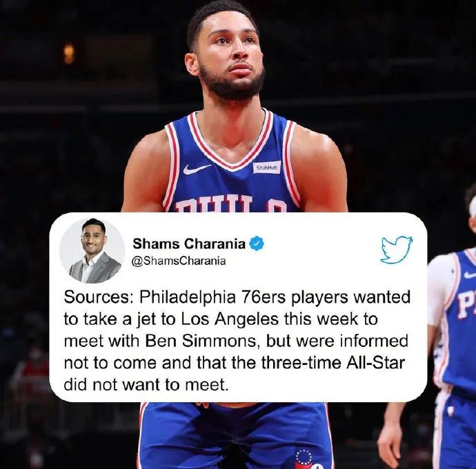Click the Nike swoosh on right player's jersey
476x469 pixels.
point(470,275)
